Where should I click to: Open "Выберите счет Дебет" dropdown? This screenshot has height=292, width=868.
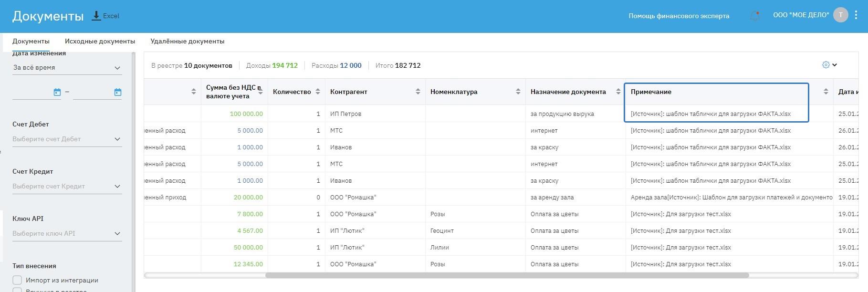pyautogui.click(x=67, y=139)
